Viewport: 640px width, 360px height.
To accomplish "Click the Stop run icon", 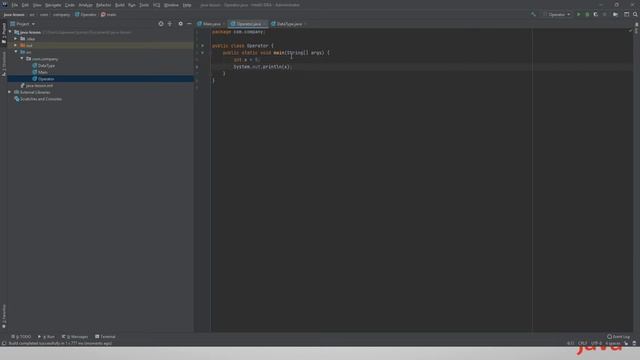I will pos(604,14).
